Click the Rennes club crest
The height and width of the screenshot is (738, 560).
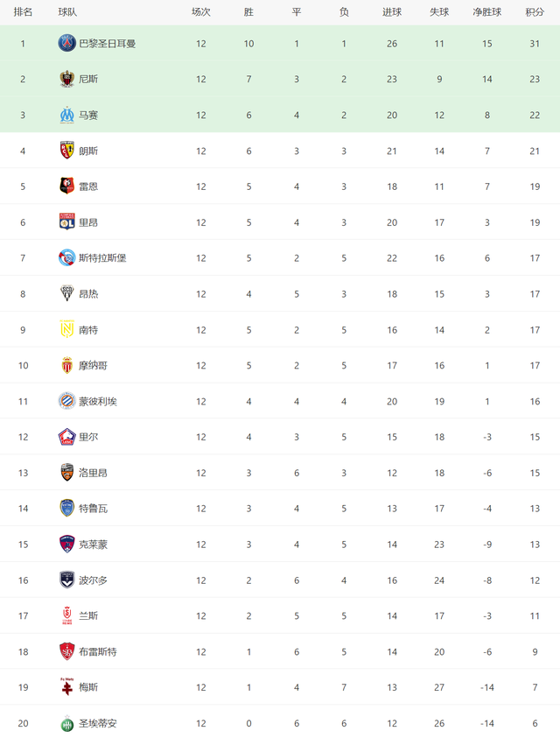[x=66, y=186]
